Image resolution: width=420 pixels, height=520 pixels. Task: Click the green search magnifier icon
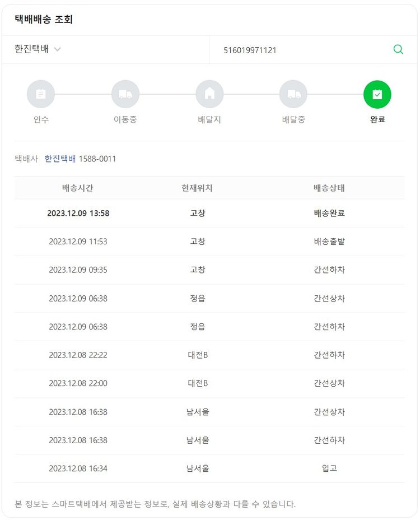click(398, 49)
